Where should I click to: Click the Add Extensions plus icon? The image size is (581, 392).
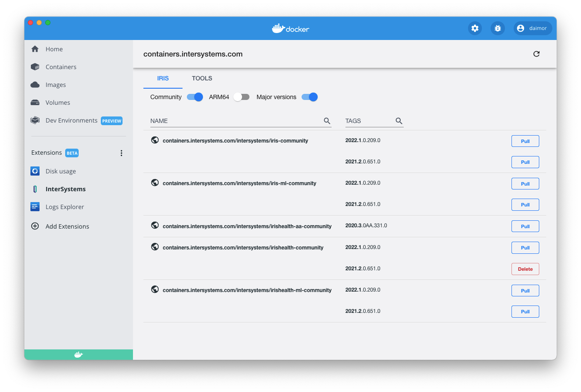35,226
